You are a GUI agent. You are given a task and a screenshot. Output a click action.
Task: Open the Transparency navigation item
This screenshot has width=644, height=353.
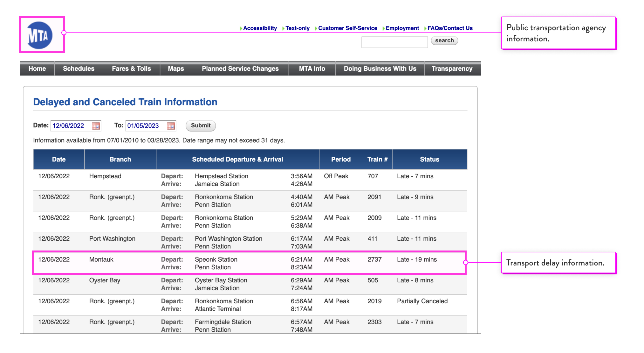point(452,68)
